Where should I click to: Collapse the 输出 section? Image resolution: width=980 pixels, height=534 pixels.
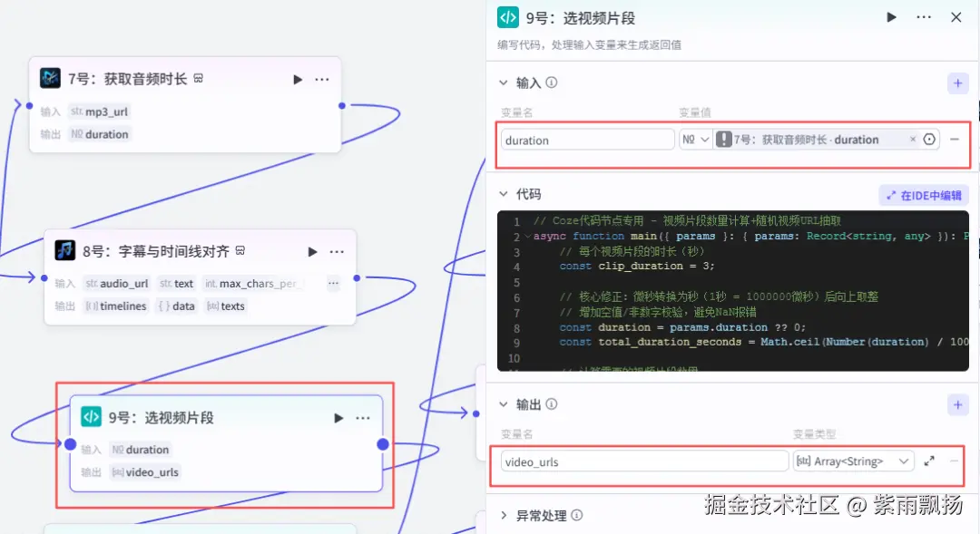tap(503, 404)
